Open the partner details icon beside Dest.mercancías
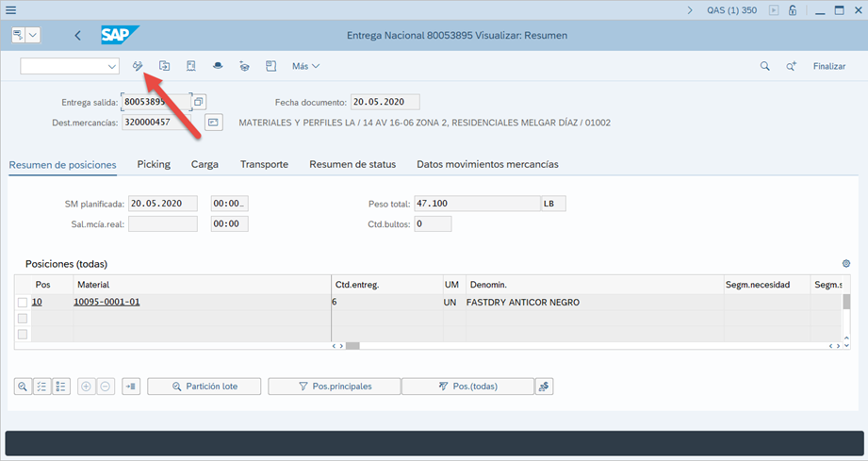868x461 pixels. point(213,123)
